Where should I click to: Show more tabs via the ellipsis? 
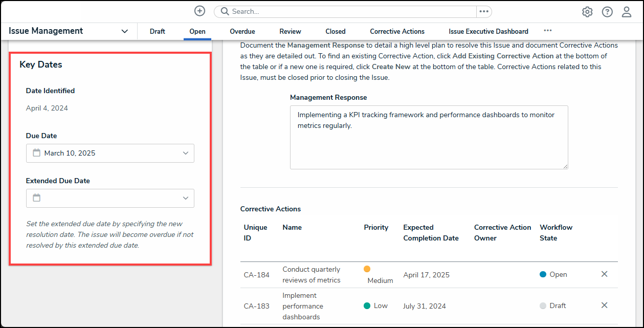coord(547,31)
